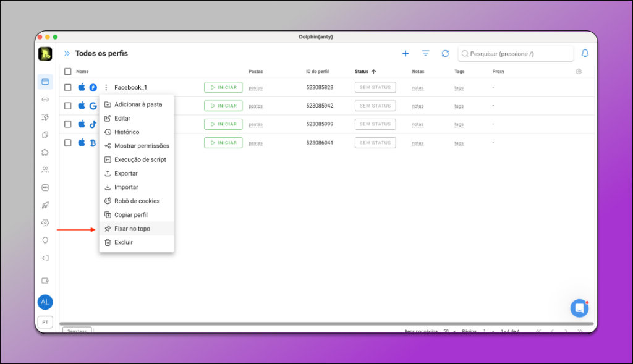The height and width of the screenshot is (364, 633).
Task: Open the Extensions section from the sidebar
Action: 45,152
